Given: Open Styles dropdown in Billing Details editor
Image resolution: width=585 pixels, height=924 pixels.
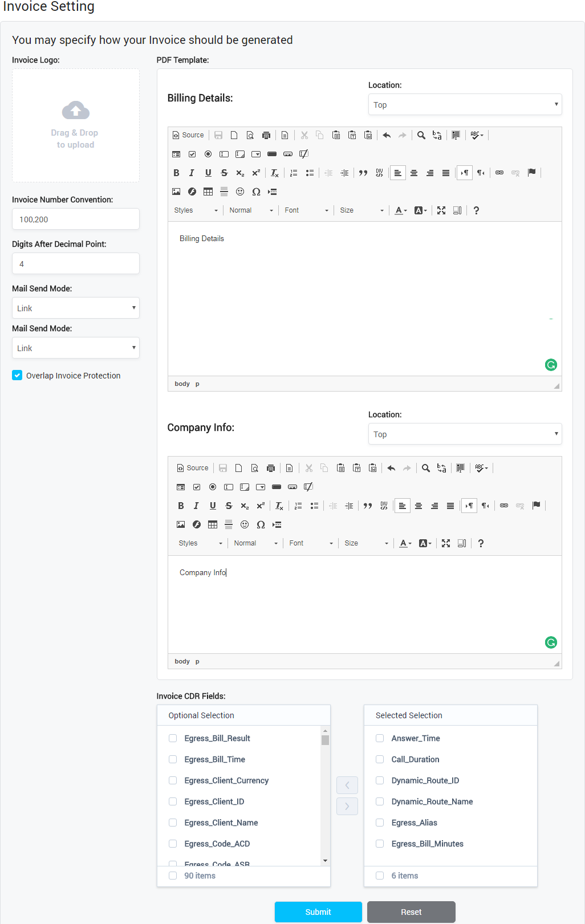Looking at the screenshot, I should point(196,210).
